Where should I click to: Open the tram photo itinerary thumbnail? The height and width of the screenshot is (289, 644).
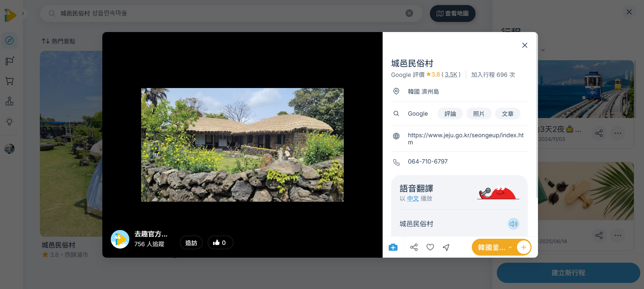pyautogui.click(x=586, y=89)
